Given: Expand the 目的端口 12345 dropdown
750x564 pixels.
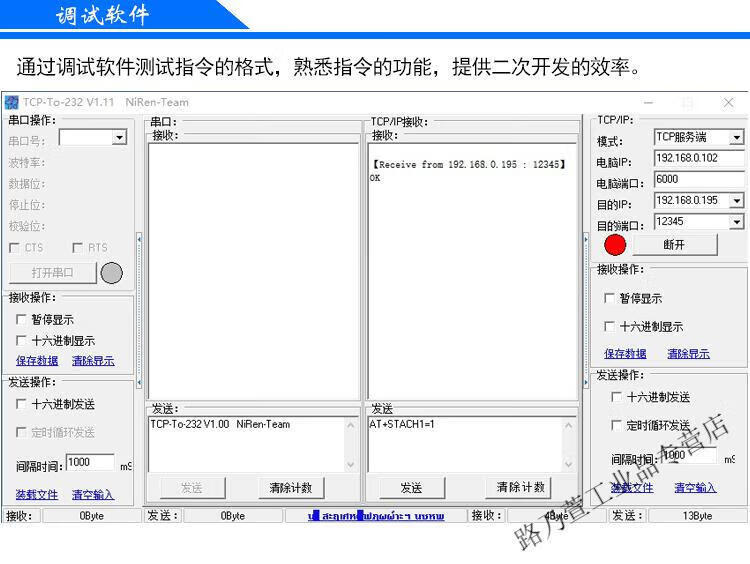Looking at the screenshot, I should 736,221.
